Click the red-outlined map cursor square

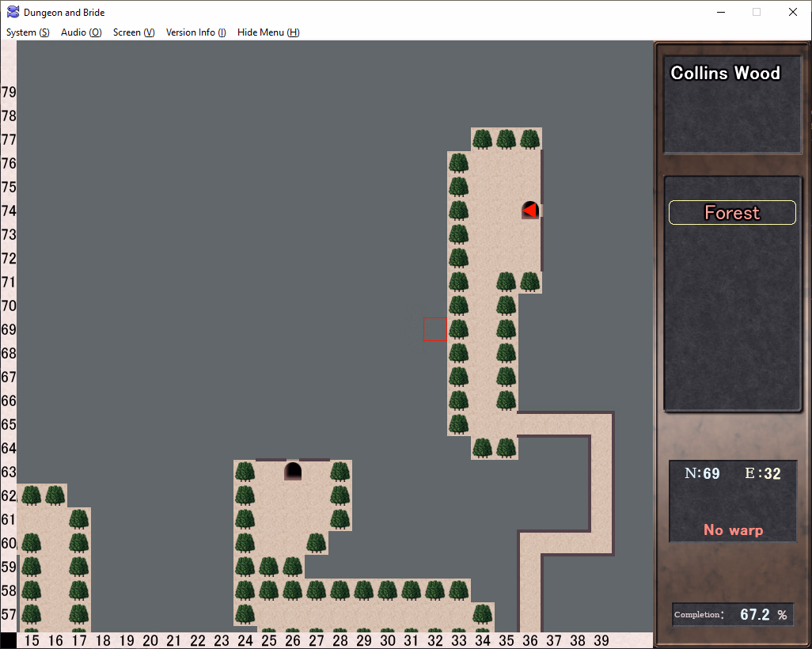[x=434, y=329]
